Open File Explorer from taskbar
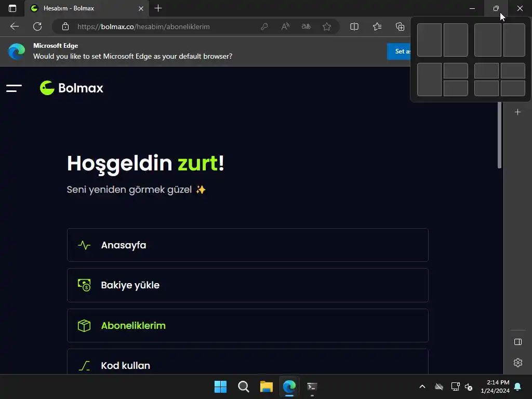Viewport: 532px width, 399px height. [x=267, y=387]
